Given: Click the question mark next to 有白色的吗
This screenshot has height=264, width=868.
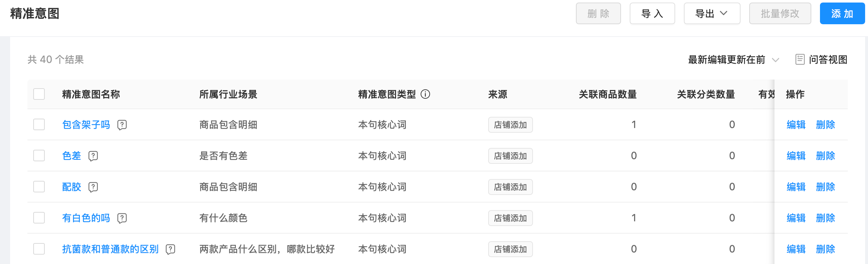Looking at the screenshot, I should click(122, 218).
